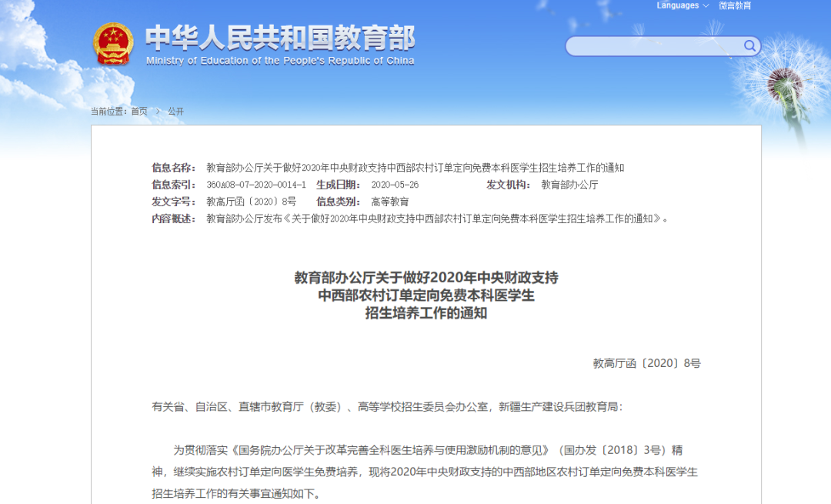The height and width of the screenshot is (504, 831).
Task: Click the right-aligned 教高厅函〔2020〕8号 below headline
Action: click(646, 363)
